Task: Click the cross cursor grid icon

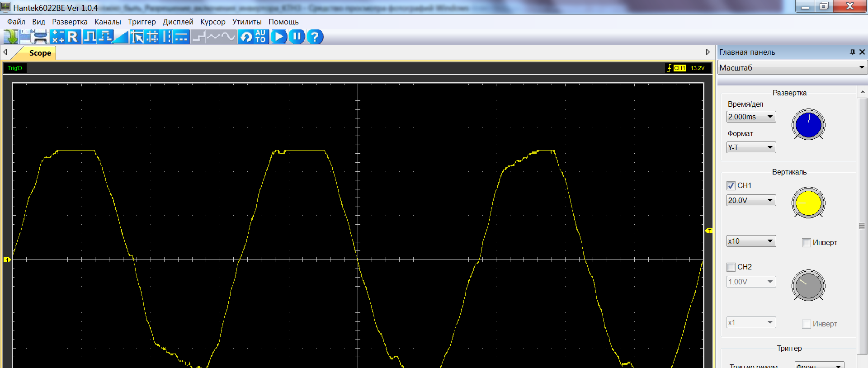Action: 152,37
